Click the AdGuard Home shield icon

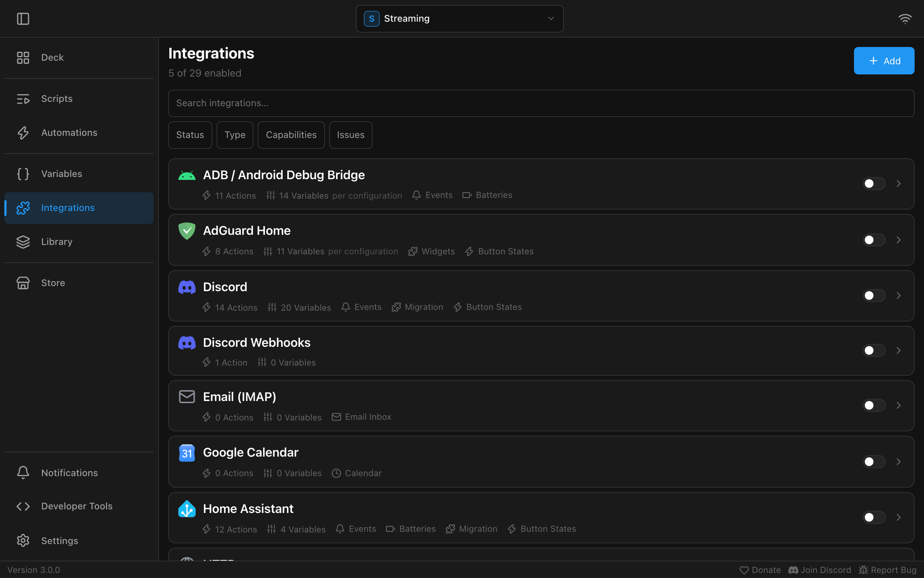point(187,231)
